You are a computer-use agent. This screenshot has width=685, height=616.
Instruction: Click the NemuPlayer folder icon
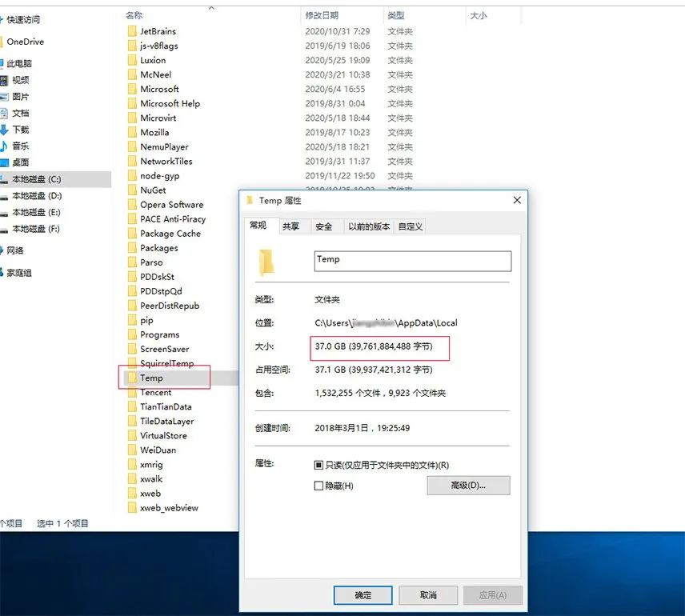[x=132, y=146]
